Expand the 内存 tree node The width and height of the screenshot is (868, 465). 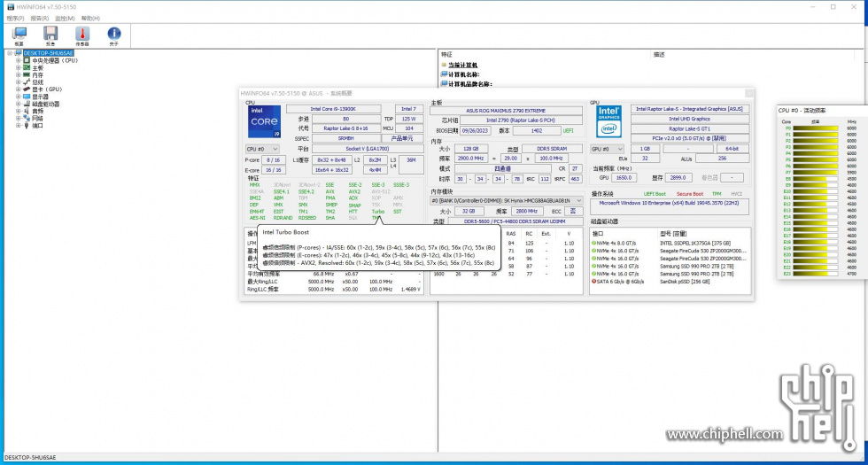pos(19,74)
